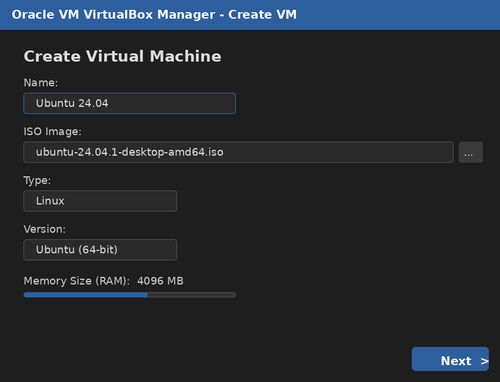Click the Memory Size (RAM): label
The image size is (500, 382).
(x=77, y=281)
